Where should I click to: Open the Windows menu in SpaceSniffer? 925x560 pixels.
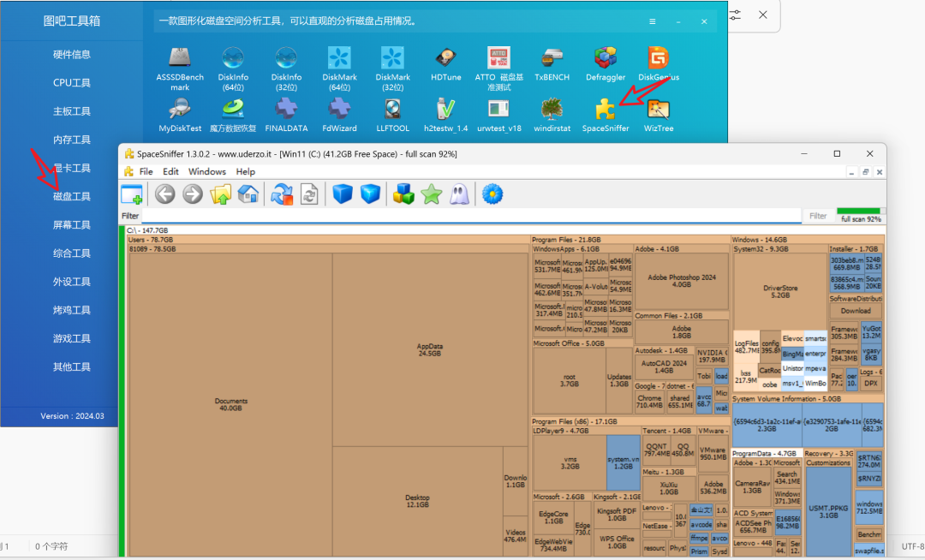coord(207,171)
